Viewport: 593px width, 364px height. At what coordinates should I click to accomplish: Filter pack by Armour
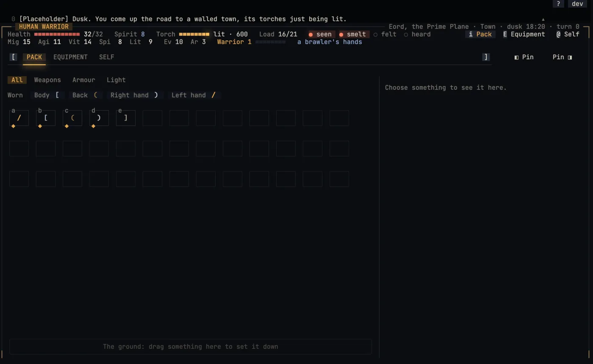click(x=84, y=80)
